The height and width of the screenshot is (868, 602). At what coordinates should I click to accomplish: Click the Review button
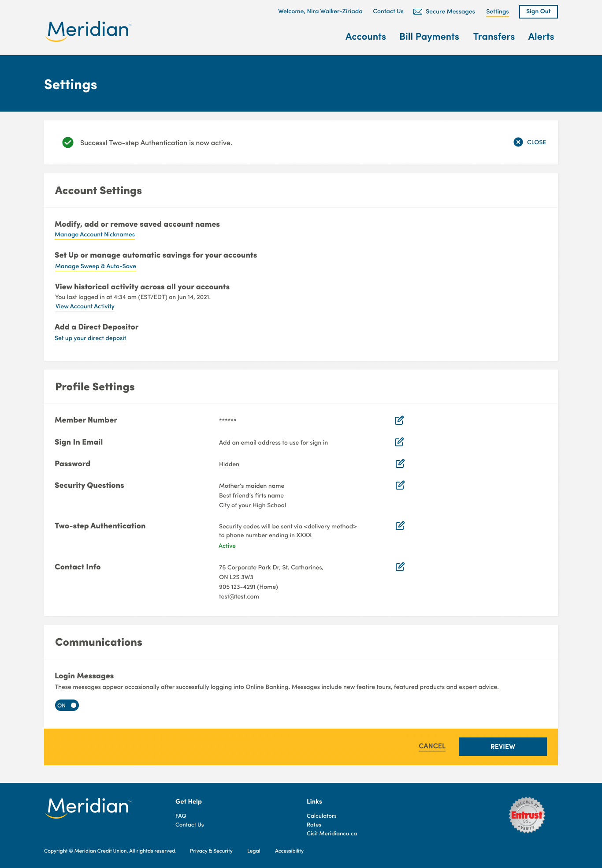click(503, 747)
